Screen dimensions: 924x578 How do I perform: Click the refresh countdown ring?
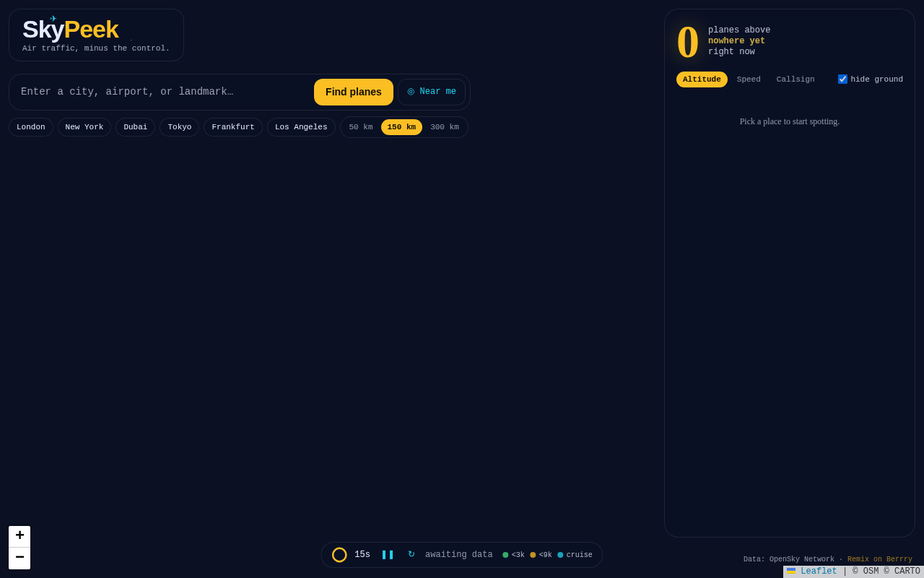pyautogui.click(x=339, y=555)
